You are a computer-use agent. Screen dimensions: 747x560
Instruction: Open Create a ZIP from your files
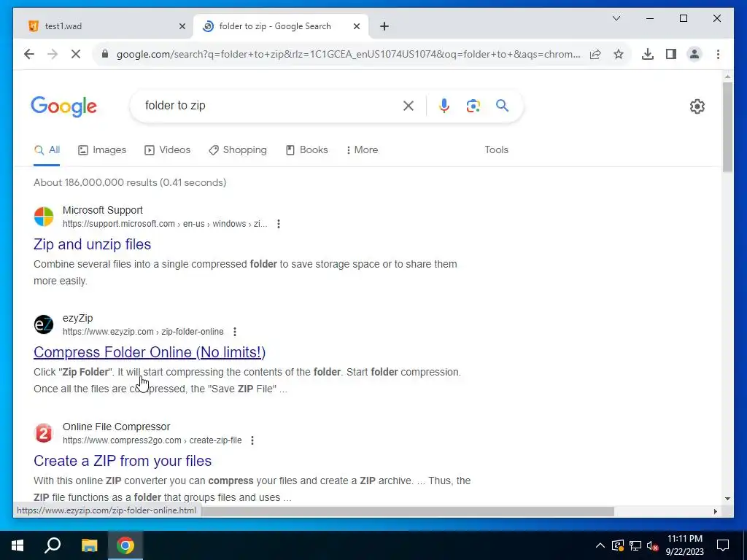(123, 461)
